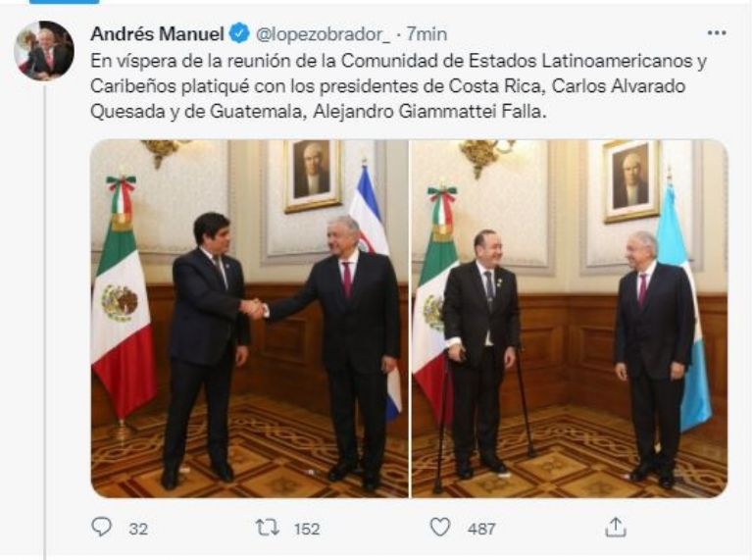The image size is (753, 560).
Task: Click the tweet text about Costa Rica
Action: [398, 86]
